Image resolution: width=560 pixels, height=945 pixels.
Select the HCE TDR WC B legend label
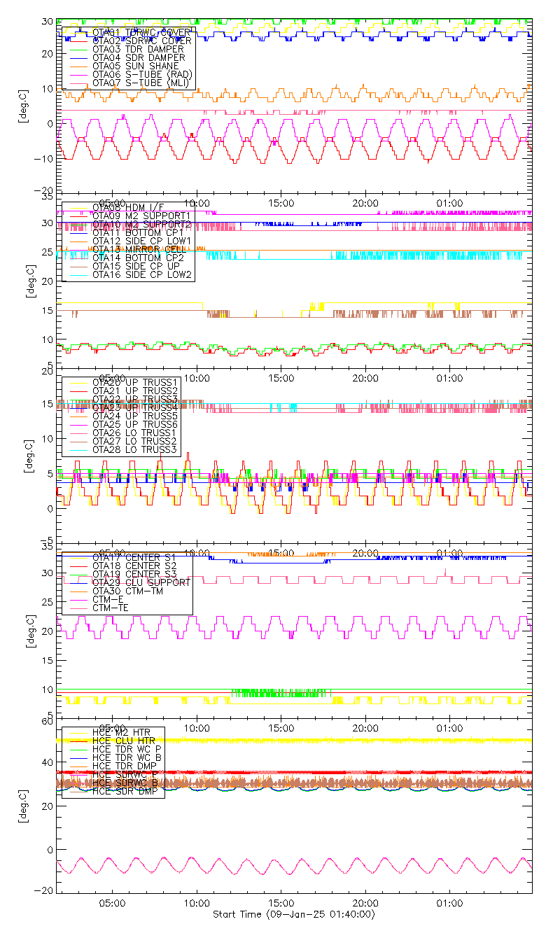(x=127, y=757)
